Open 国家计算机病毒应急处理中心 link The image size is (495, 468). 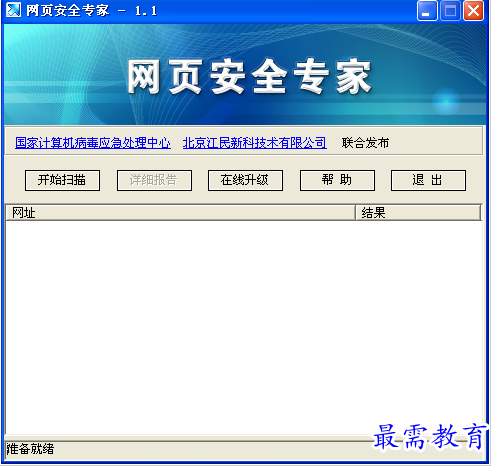pyautogui.click(x=93, y=143)
